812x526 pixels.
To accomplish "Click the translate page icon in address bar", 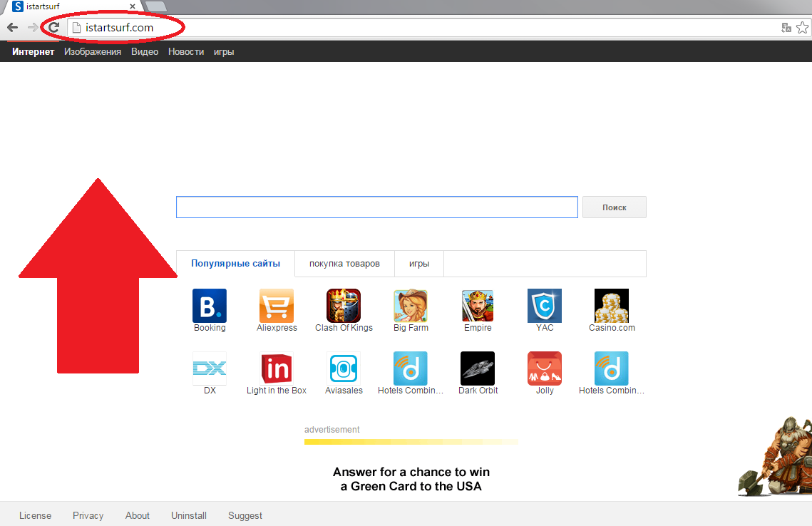I will (x=786, y=27).
